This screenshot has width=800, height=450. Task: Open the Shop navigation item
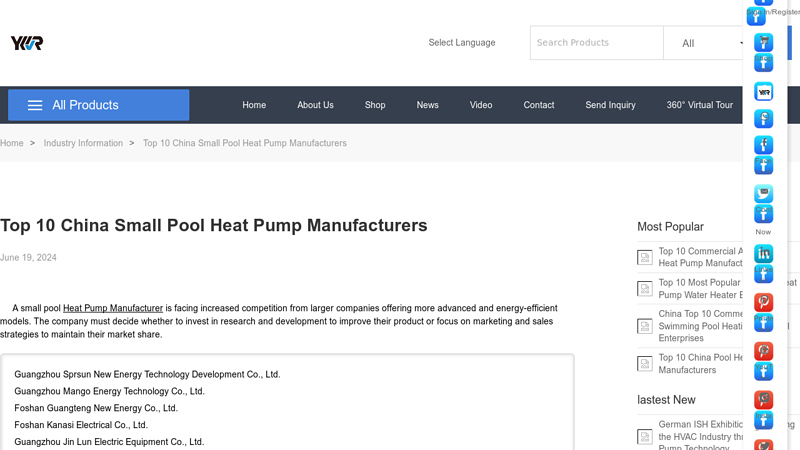pos(375,105)
